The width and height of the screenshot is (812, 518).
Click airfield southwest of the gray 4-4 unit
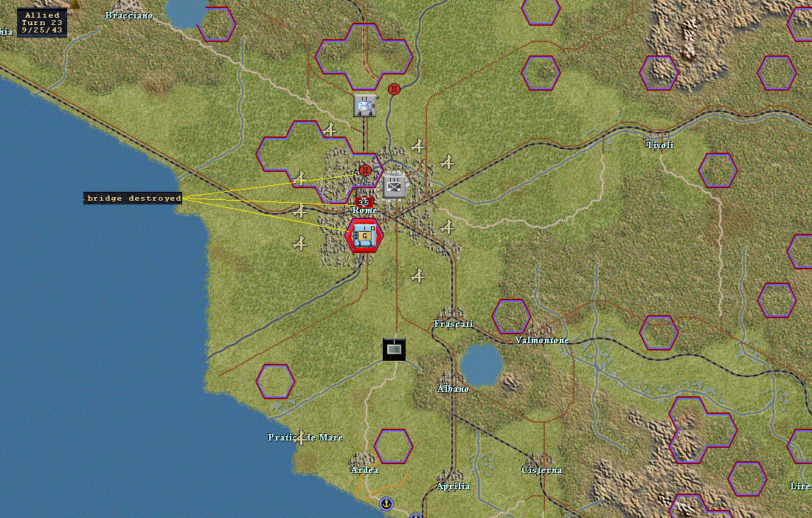point(330,130)
